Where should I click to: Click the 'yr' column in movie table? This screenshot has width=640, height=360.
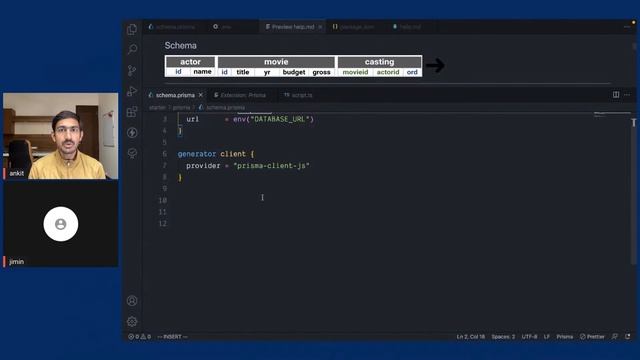pyautogui.click(x=267, y=72)
